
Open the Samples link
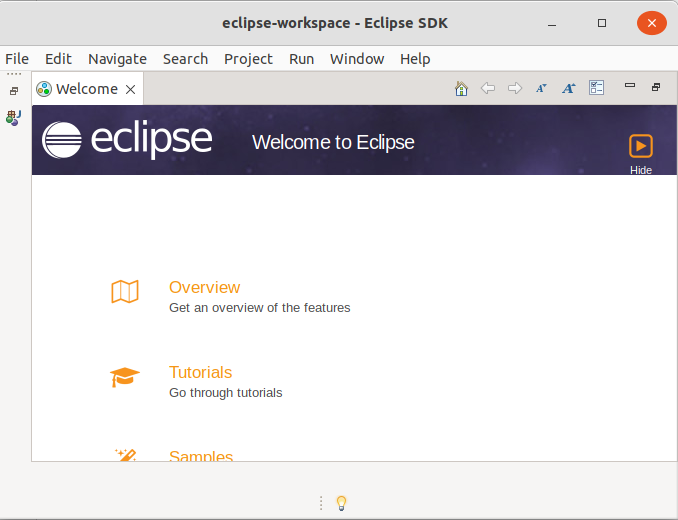201,455
